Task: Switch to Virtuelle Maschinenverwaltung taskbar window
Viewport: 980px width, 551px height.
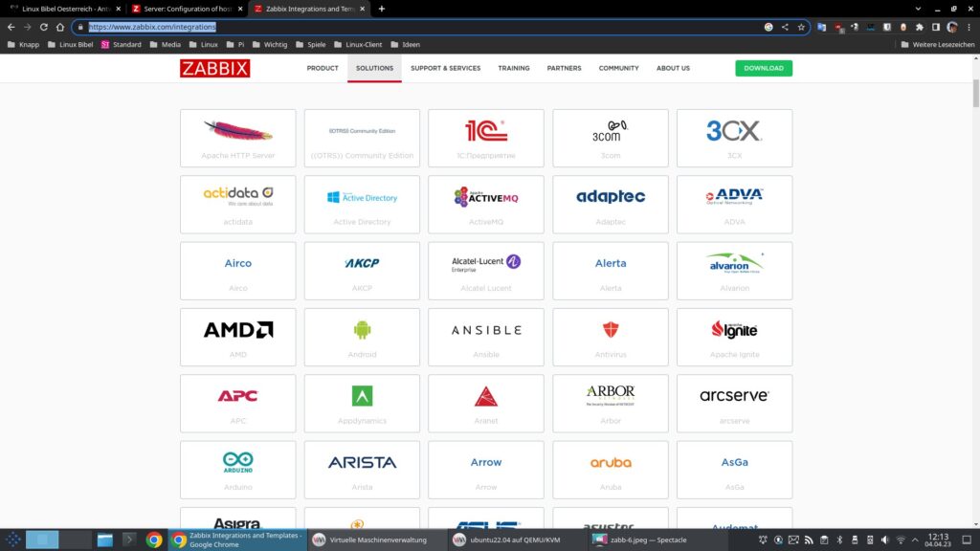Action: [376, 540]
